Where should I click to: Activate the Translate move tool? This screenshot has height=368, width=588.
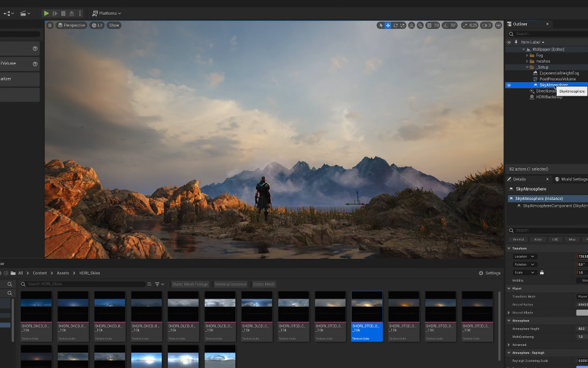[x=388, y=25]
